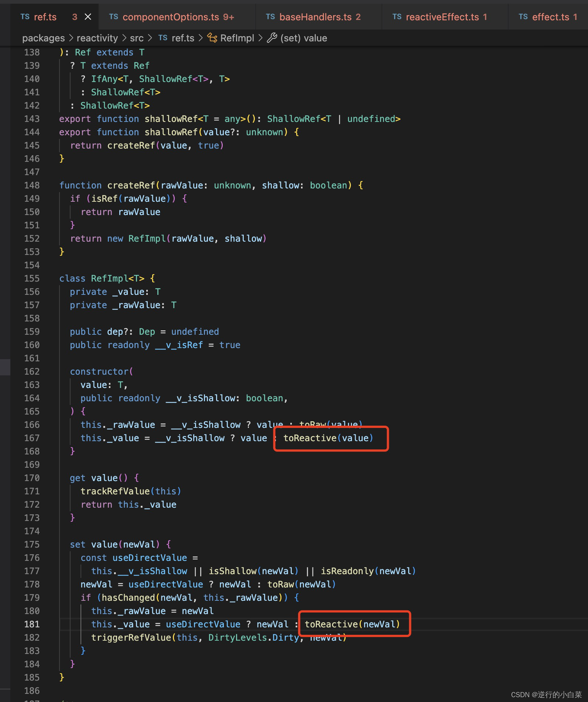This screenshot has width=588, height=702.
Task: Click 'hasChanged' on line 179
Action: 128,597
